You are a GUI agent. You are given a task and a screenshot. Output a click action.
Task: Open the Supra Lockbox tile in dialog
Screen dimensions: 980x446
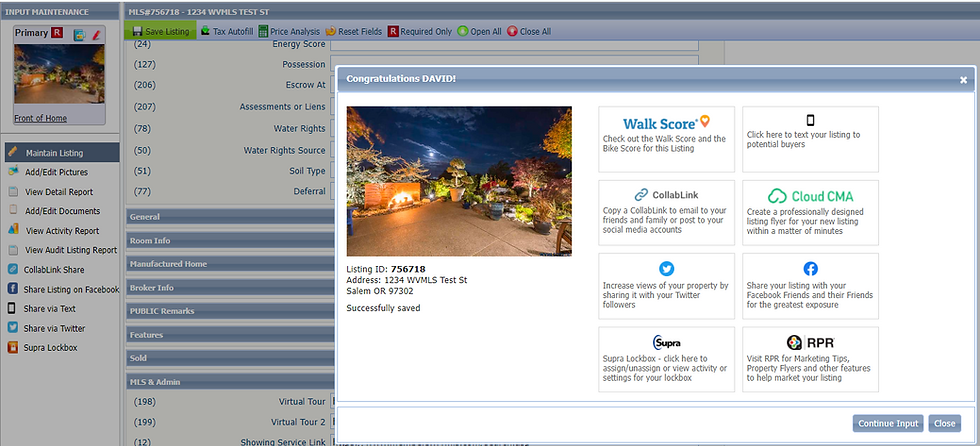pos(666,359)
